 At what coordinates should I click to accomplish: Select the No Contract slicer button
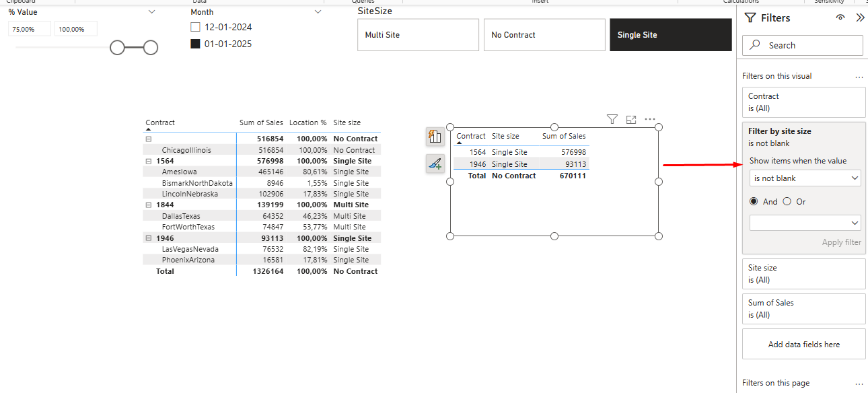coord(544,35)
